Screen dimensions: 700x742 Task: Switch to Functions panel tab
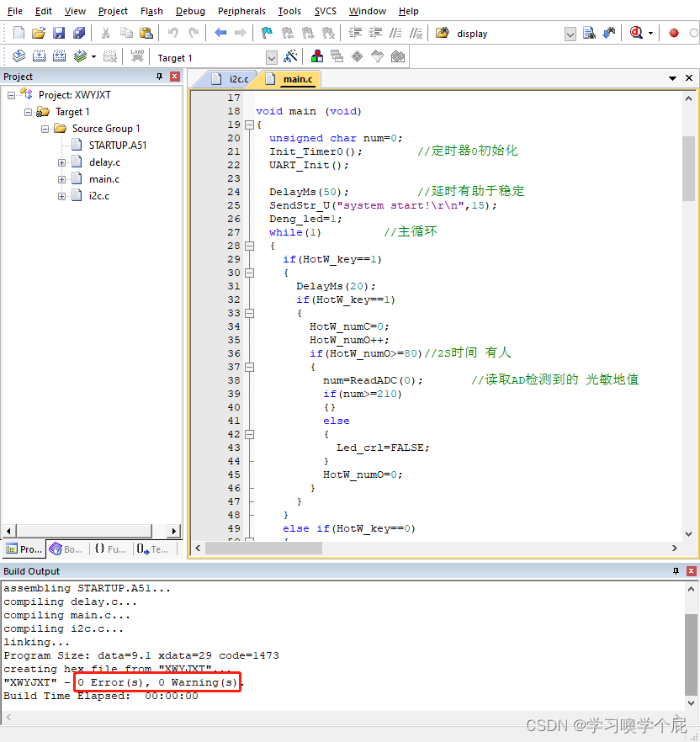[x=110, y=549]
